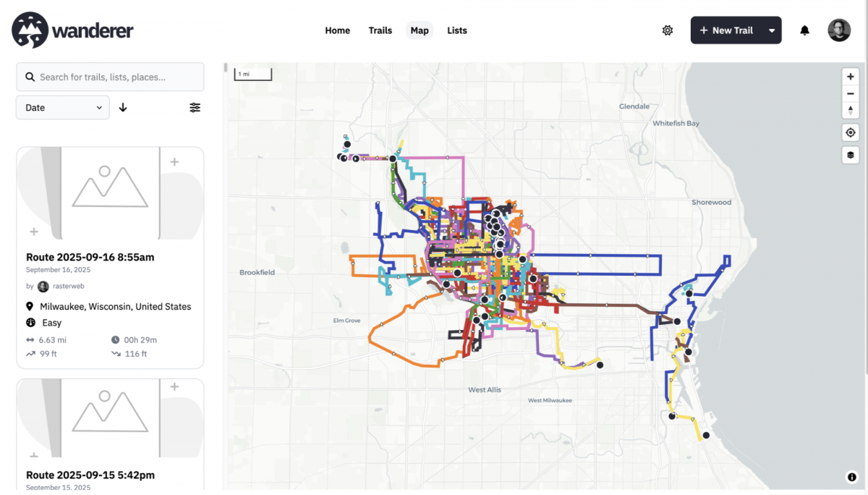Create a New Trail
Viewport: 868px width, 495px height.
click(727, 30)
